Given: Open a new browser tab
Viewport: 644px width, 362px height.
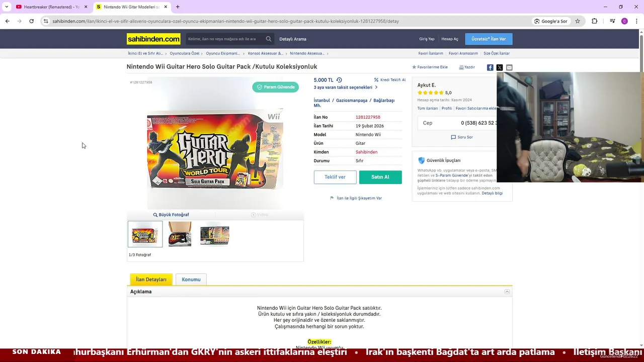Looking at the screenshot, I should click(178, 7).
